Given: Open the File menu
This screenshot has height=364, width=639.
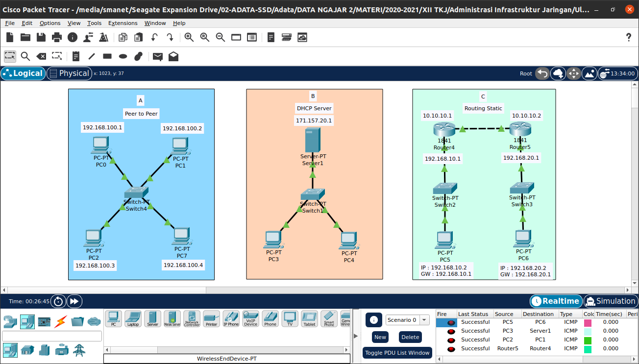Looking at the screenshot, I should (x=10, y=23).
